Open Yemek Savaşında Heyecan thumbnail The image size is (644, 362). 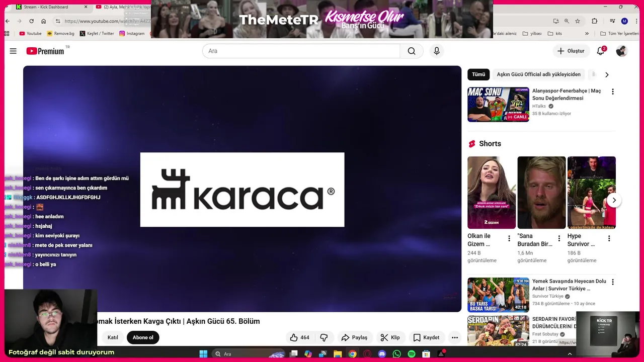click(x=498, y=295)
